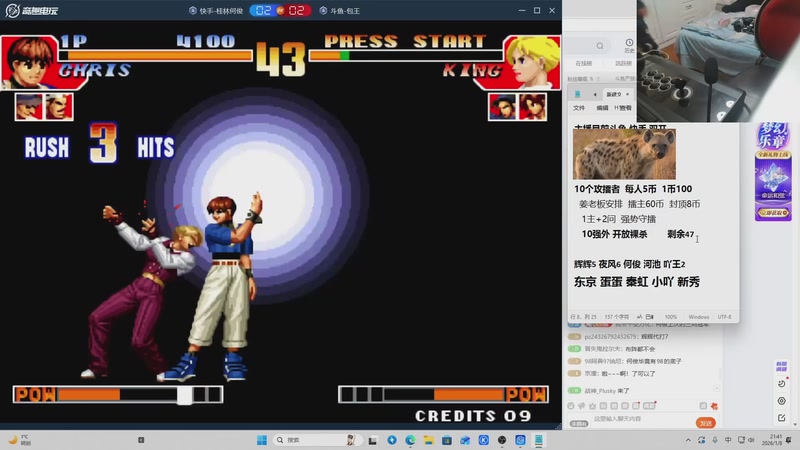800x450 pixels.
Task: Click the emulator logo at top left
Action: tap(32, 10)
